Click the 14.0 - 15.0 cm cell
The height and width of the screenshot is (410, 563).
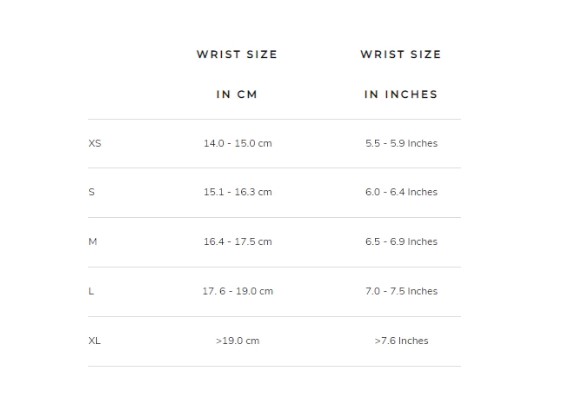[238, 143]
